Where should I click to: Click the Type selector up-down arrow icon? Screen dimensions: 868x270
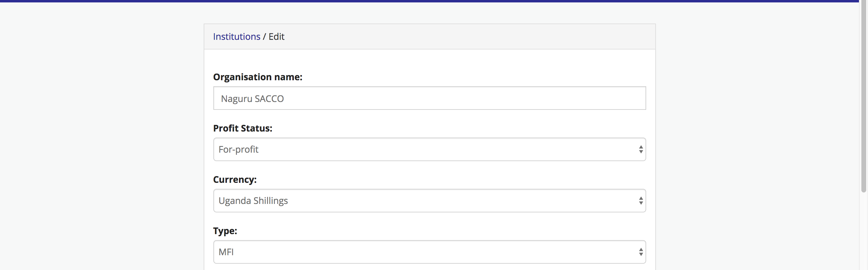click(x=640, y=252)
